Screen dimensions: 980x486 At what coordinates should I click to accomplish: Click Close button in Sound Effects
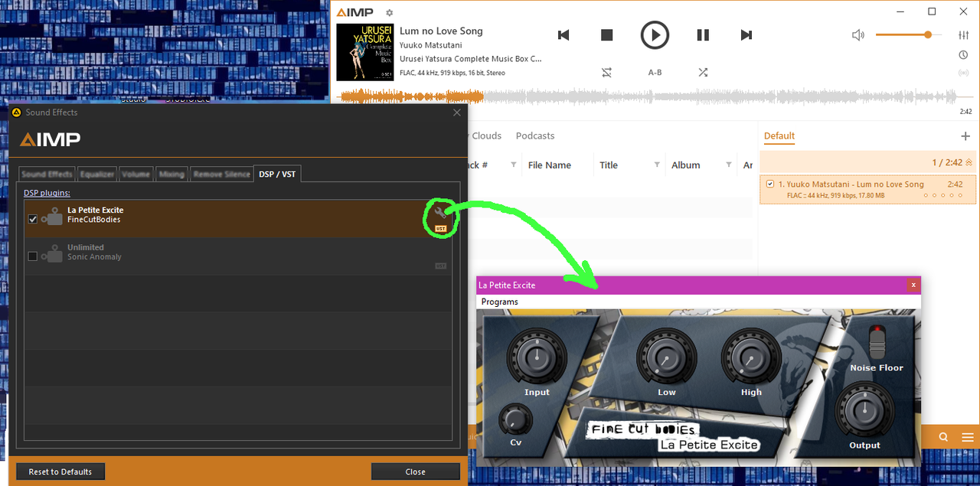click(x=416, y=471)
